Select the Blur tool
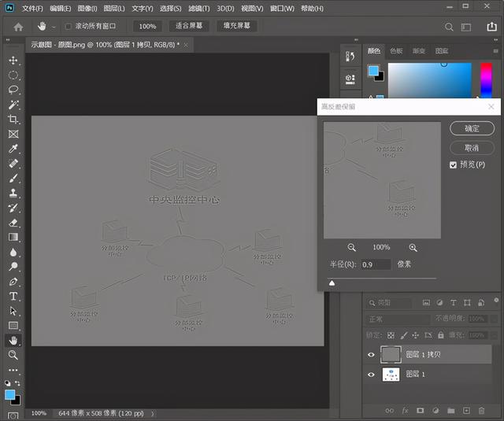The width and height of the screenshot is (504, 421). pyautogui.click(x=13, y=252)
